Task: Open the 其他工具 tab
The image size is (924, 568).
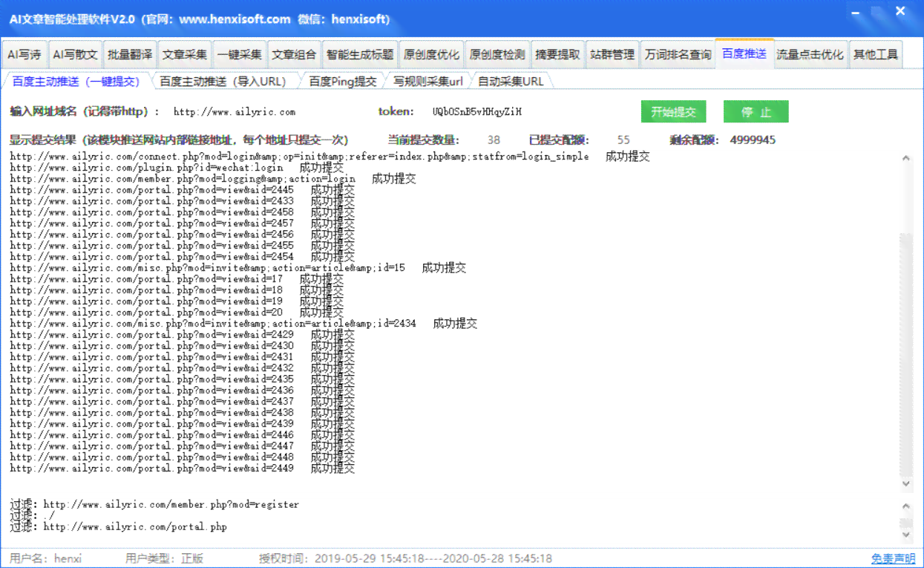Action: click(x=876, y=54)
